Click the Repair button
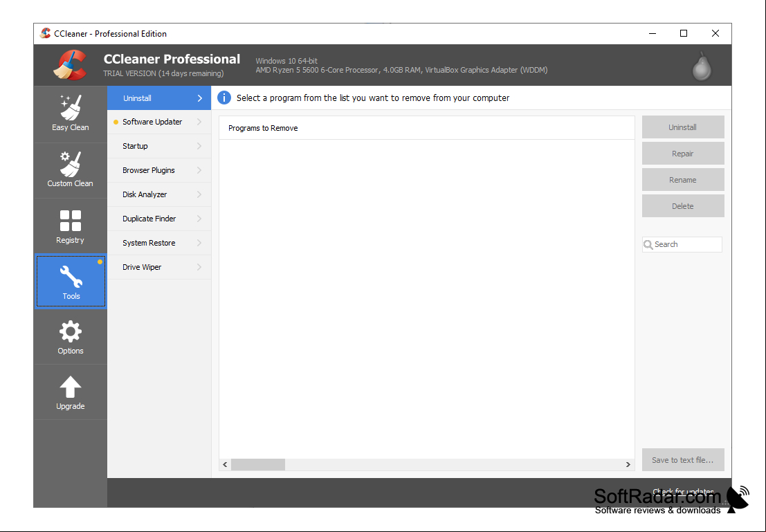766x532 pixels. pyautogui.click(x=683, y=154)
